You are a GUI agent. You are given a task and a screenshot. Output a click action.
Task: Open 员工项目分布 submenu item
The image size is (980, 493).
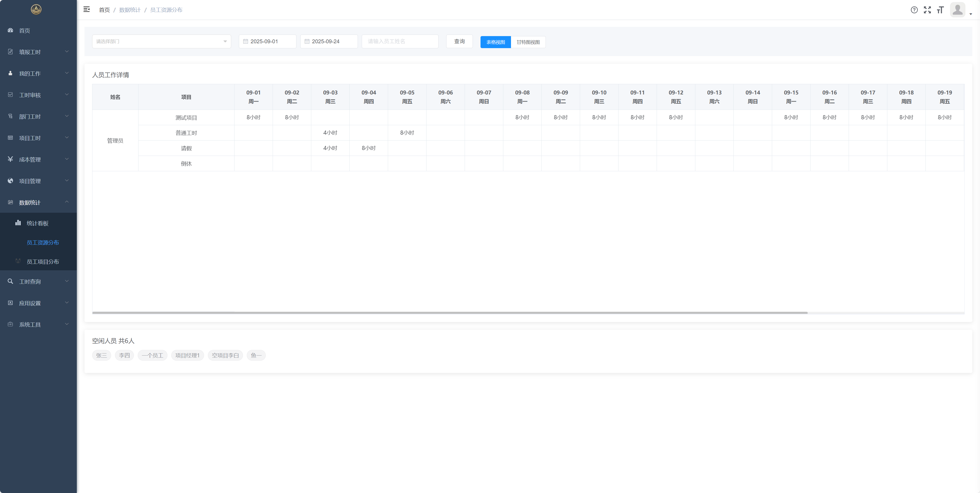pos(42,262)
